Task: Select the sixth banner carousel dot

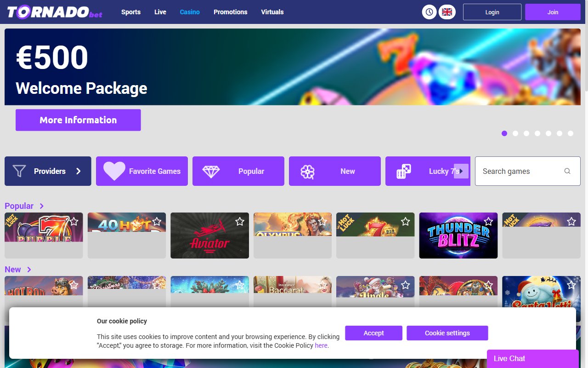Action: pos(560,133)
